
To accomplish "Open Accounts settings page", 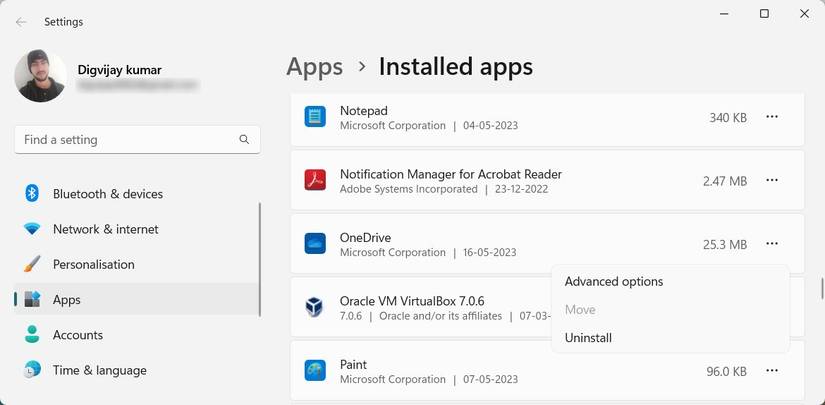I will [x=77, y=335].
